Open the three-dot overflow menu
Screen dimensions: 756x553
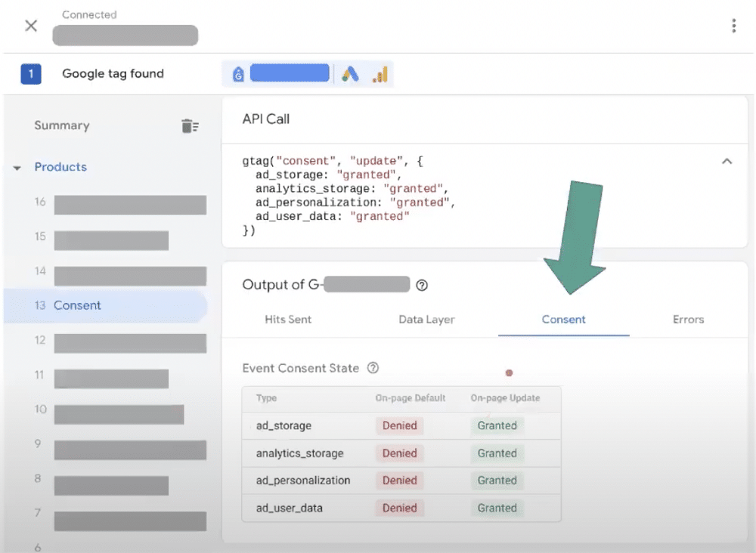point(733,25)
